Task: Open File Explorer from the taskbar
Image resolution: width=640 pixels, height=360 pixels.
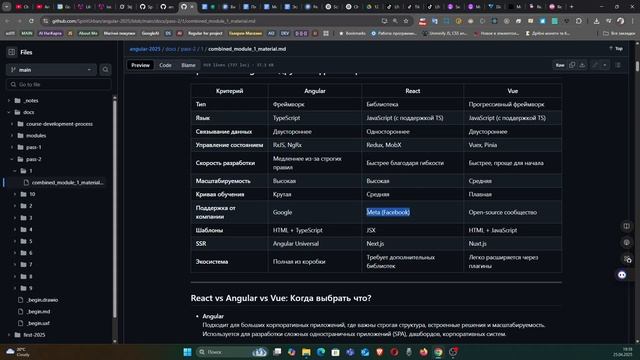Action: pyautogui.click(x=306, y=352)
